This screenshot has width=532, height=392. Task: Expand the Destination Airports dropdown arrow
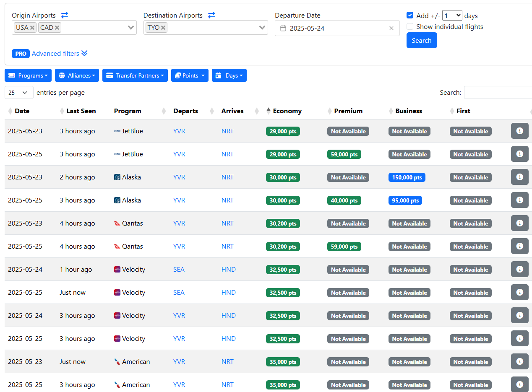(262, 28)
